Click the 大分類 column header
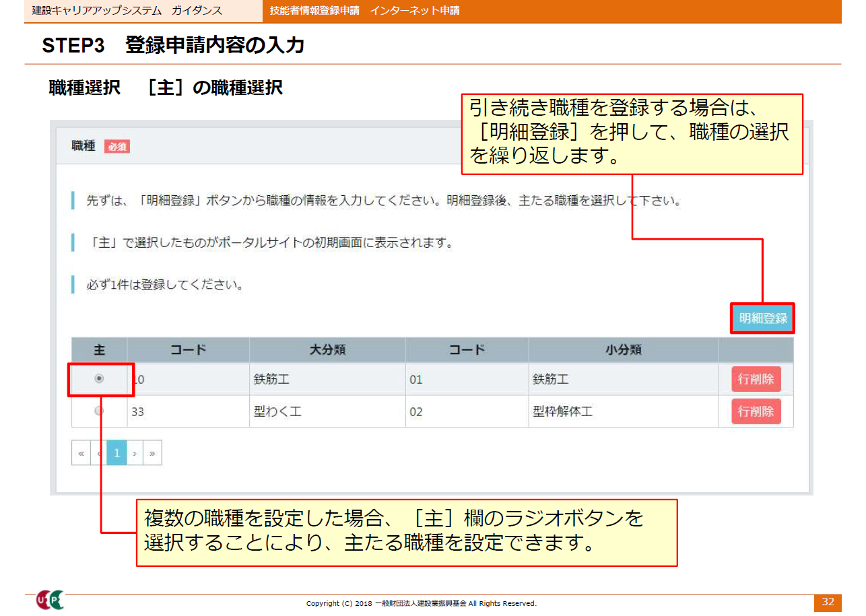The width and height of the screenshot is (866, 616). pos(327,350)
